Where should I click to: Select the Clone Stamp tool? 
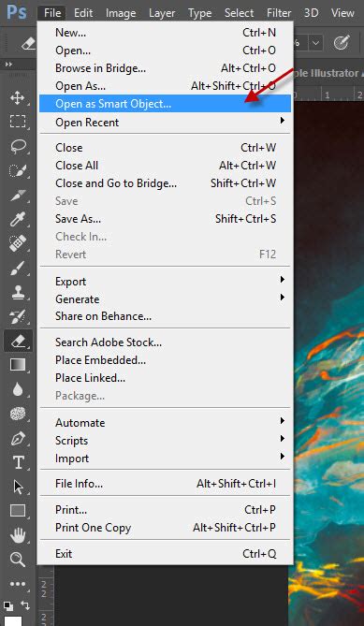coord(18,292)
